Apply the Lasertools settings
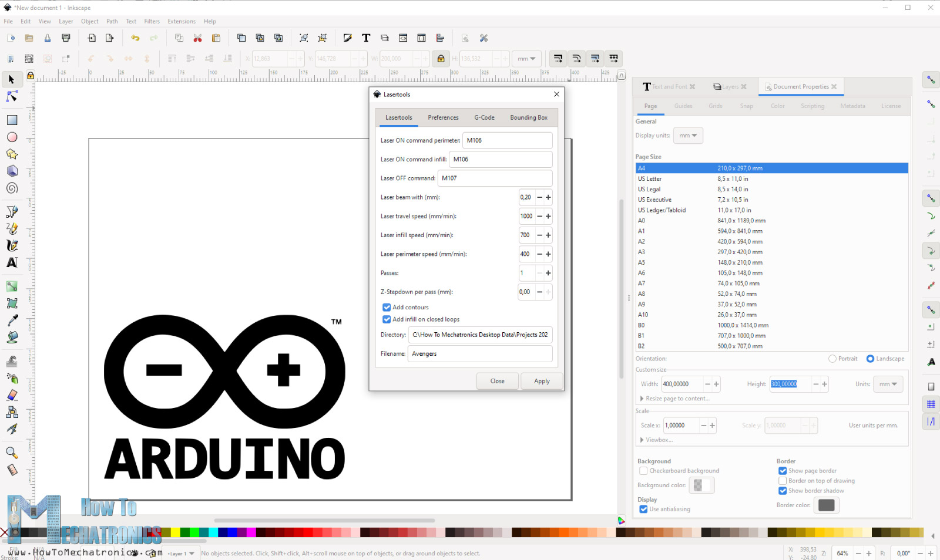The image size is (940, 560). tap(541, 380)
